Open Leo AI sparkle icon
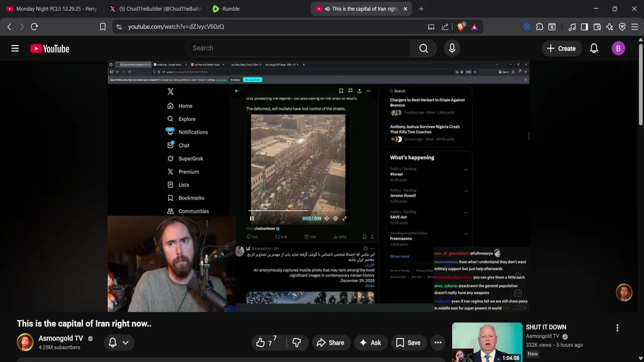The image size is (644, 362). point(610,27)
